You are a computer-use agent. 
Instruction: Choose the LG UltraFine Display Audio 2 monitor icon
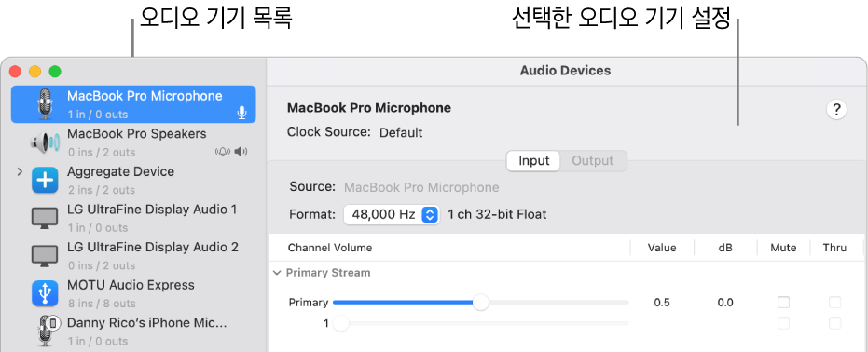click(x=45, y=256)
